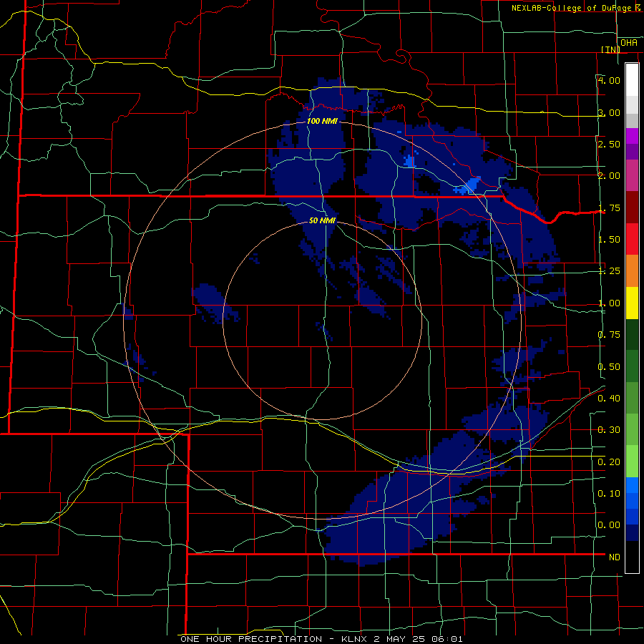This screenshot has height=644, width=644.
Task: Click the ONE HOUR PRECIPITATION caption at the bottom
Action: (x=321, y=639)
